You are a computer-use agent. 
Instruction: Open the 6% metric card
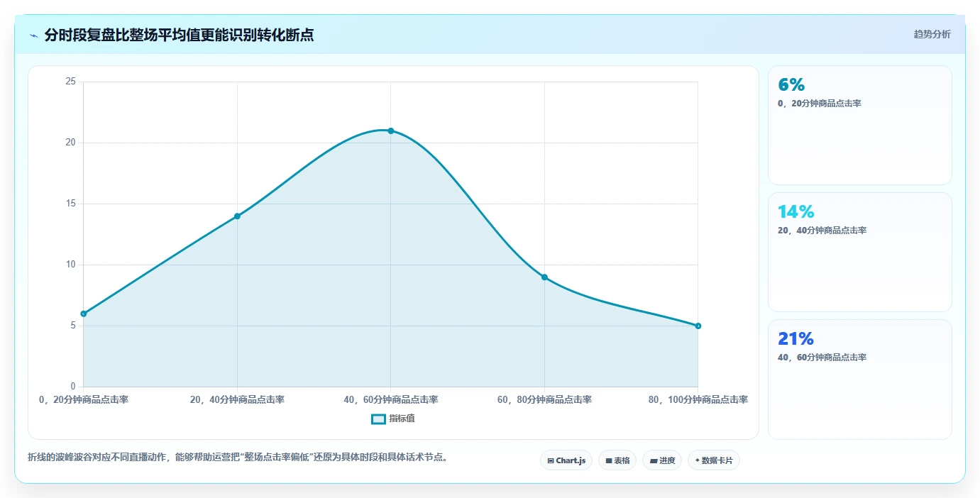click(x=859, y=126)
